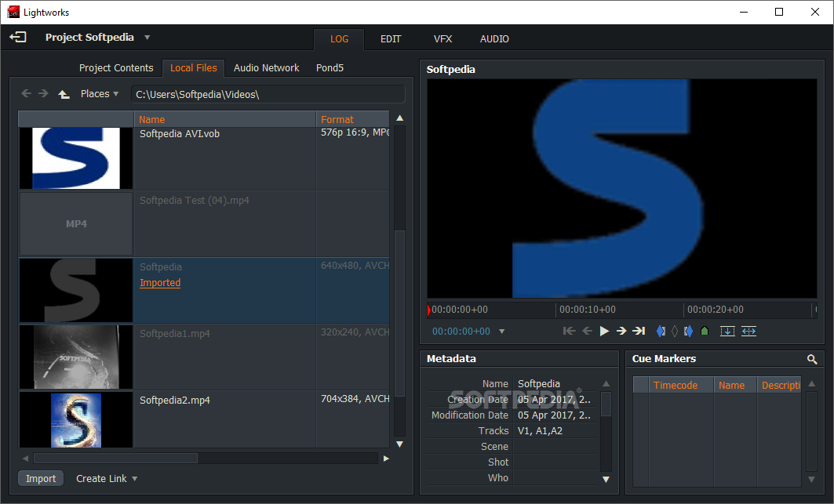Screen dimensions: 834x504
Task: Click the Import button
Action: coord(41,478)
